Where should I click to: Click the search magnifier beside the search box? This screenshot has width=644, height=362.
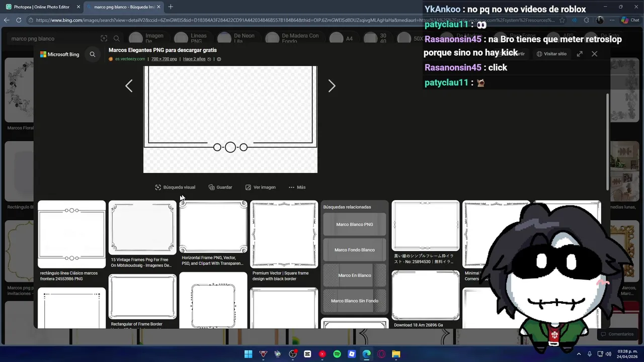click(117, 38)
